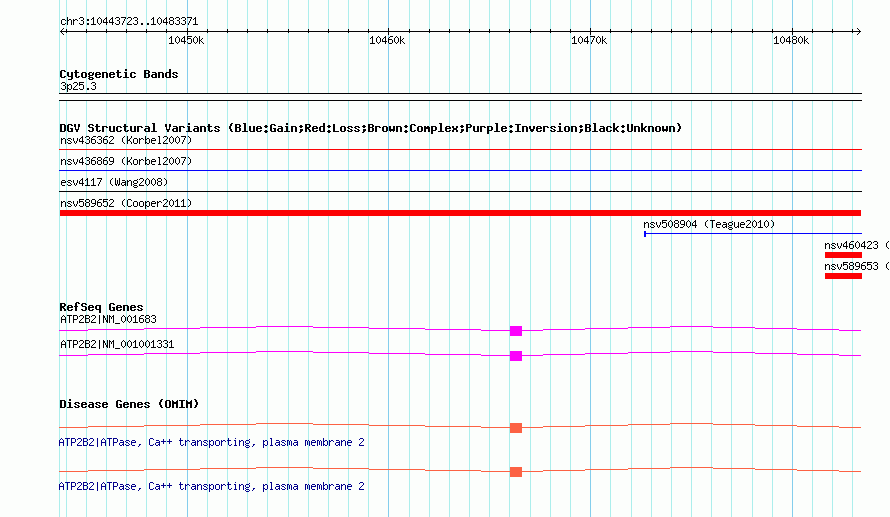The height and width of the screenshot is (517, 890).
Task: Click the thin red nsv436362 line
Action: pyautogui.click(x=460, y=150)
